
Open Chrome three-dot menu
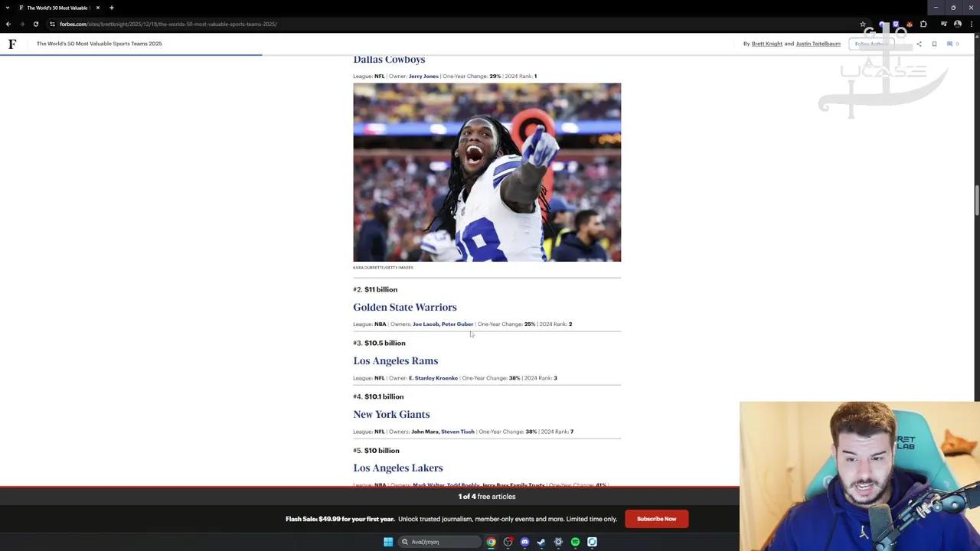click(x=972, y=24)
